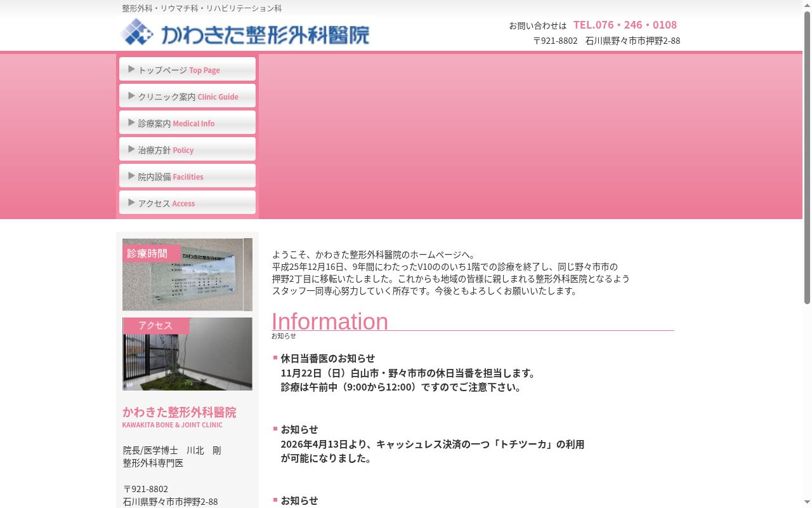812x508 pixels.
Task: Click 整形外科・リウマチ科・リハビリテーション科 tagline
Action: coord(202,8)
